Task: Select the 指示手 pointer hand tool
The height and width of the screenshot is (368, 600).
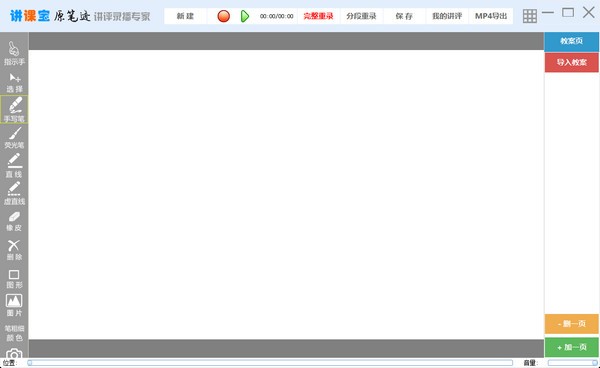Action: click(14, 53)
